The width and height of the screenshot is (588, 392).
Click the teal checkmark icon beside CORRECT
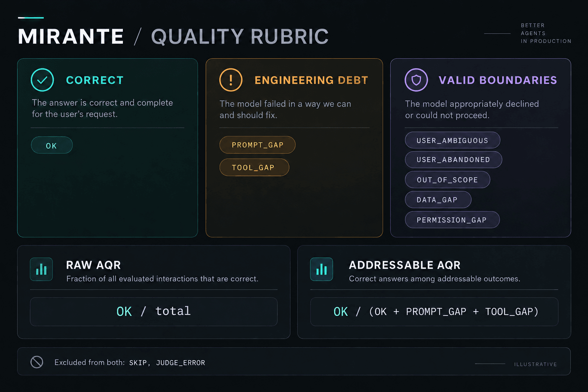coord(42,80)
